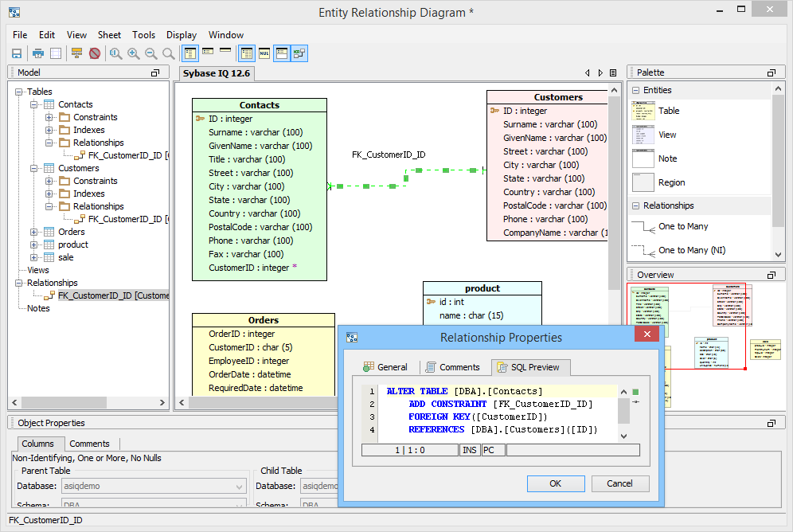Float the Object Properties panel via restore icon

click(772, 423)
